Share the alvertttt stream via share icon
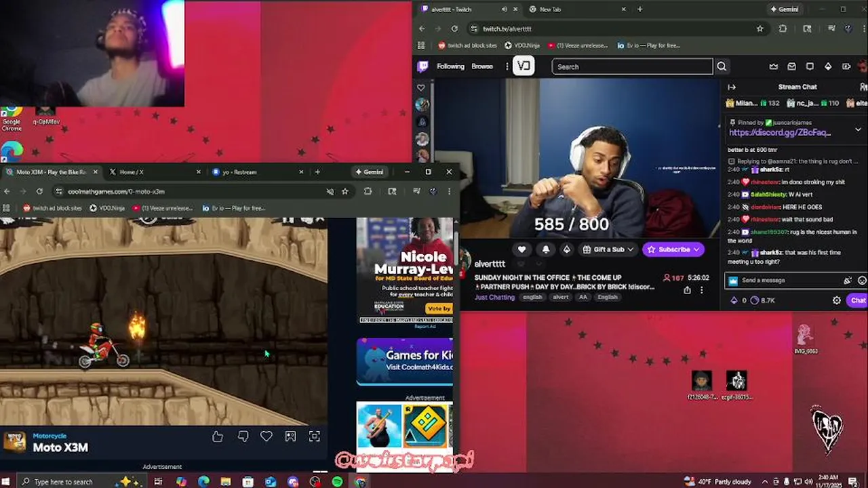The image size is (868, 488). pyautogui.click(x=687, y=290)
